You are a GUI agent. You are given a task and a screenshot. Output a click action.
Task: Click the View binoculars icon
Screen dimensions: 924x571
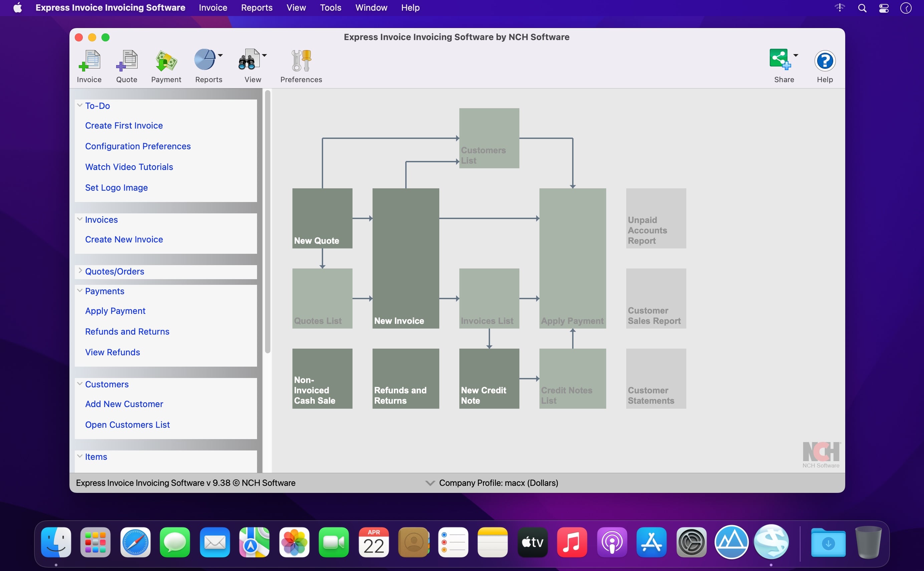tap(249, 60)
